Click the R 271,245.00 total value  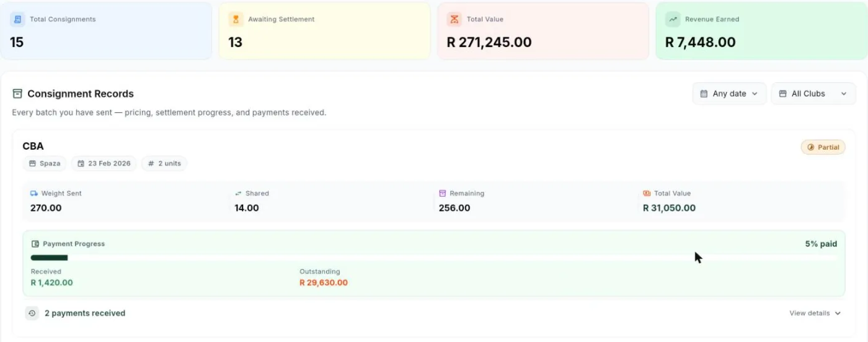[x=489, y=42]
